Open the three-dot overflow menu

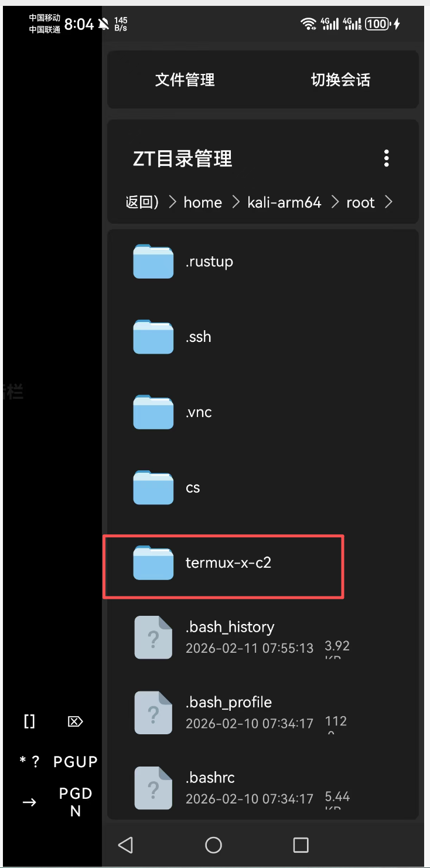click(x=386, y=158)
